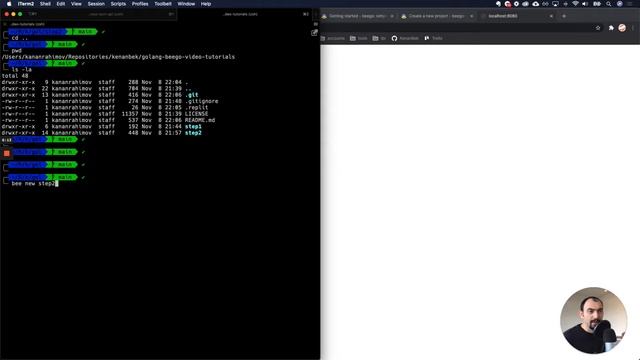
Task: Switch to Getting started beego browser tab
Action: pos(357,16)
